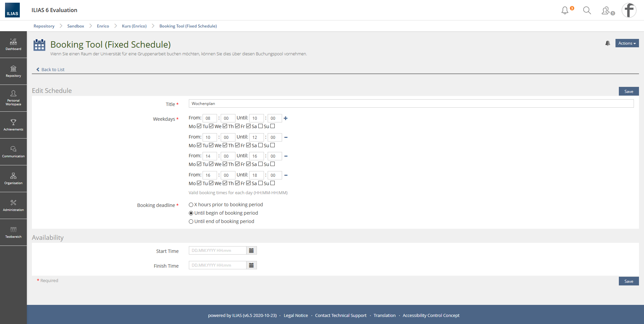Expand the Actions dropdown

(x=627, y=43)
